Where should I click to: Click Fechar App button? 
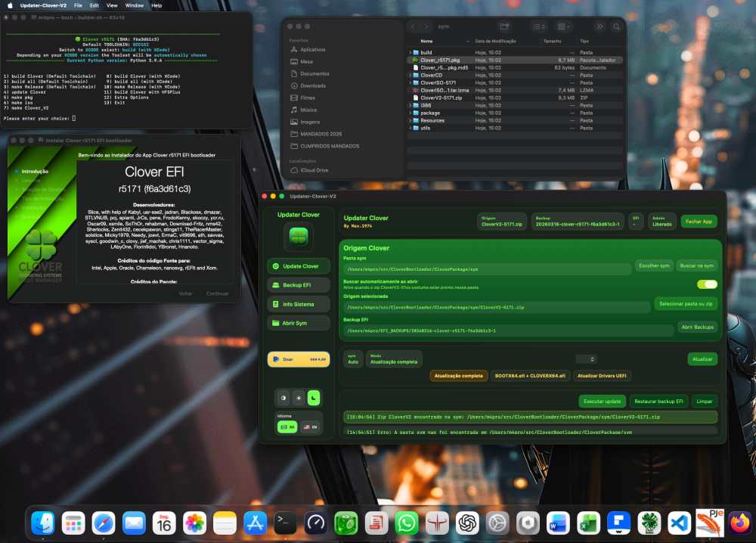[x=699, y=222]
